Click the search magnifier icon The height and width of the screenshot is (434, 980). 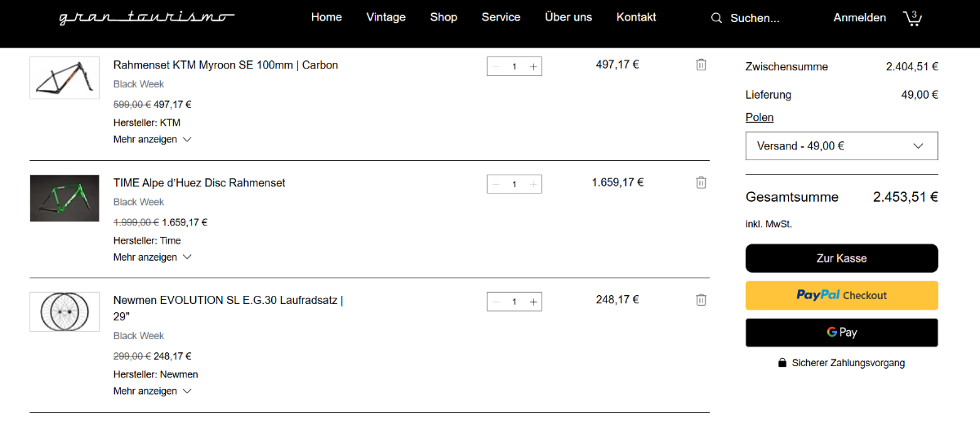point(716,18)
